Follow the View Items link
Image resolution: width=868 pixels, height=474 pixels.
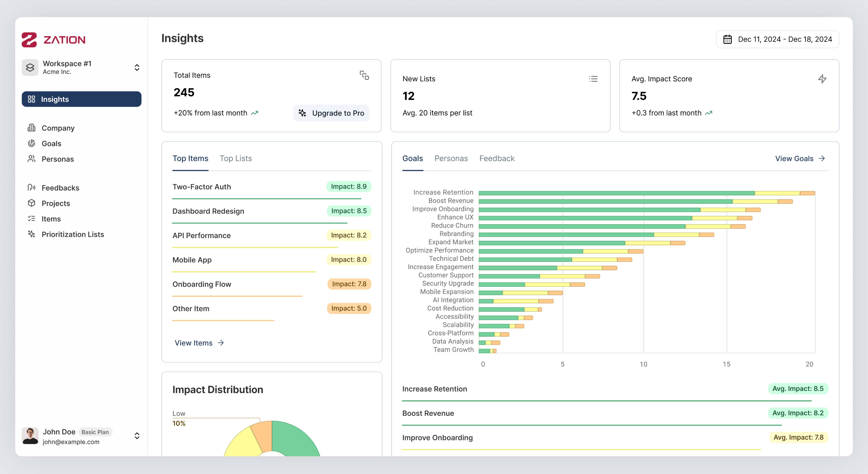pos(199,343)
